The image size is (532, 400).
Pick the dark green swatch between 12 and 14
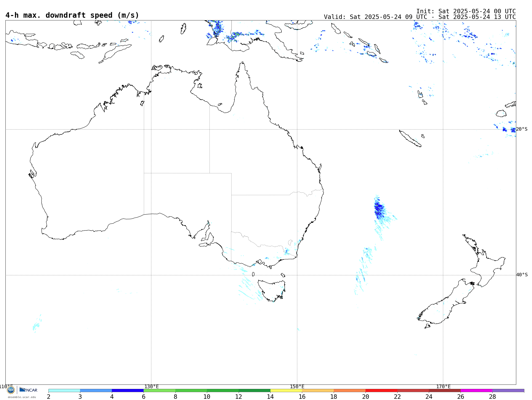[254, 390]
